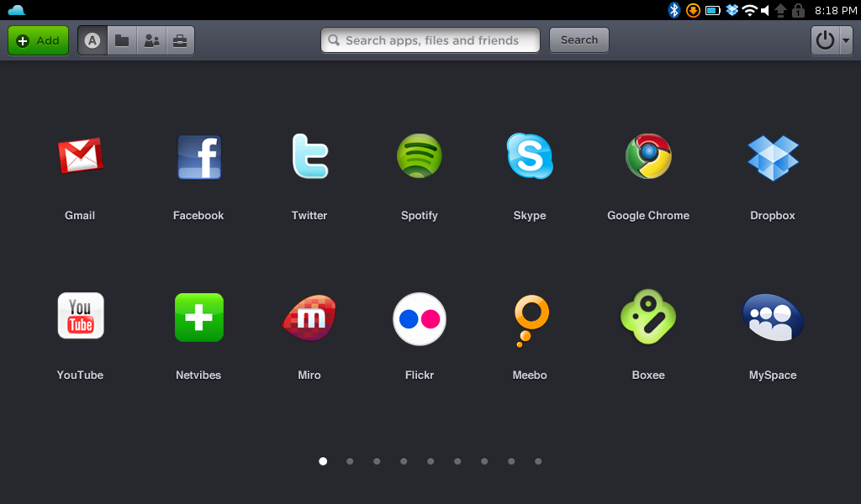This screenshot has height=504, width=861.
Task: Click the cloud logo in top-left corner
Action: (17, 10)
